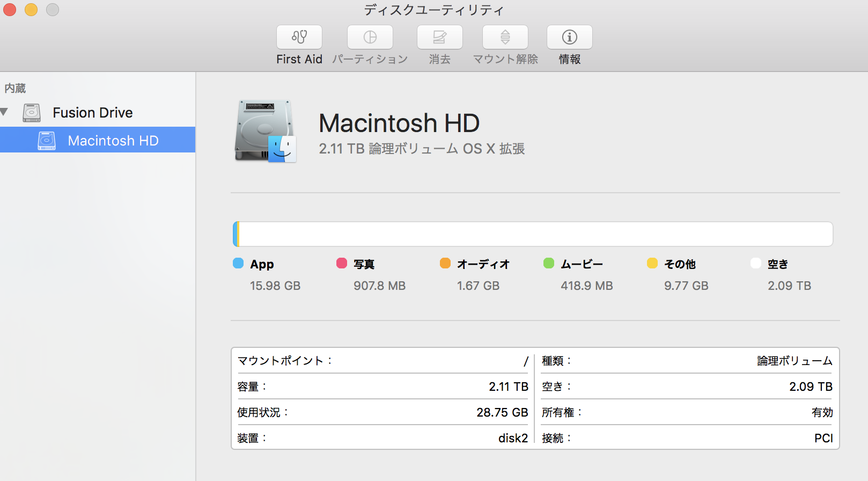The height and width of the screenshot is (481, 868).
Task: Click the orange オーディオ color dot
Action: (445, 263)
